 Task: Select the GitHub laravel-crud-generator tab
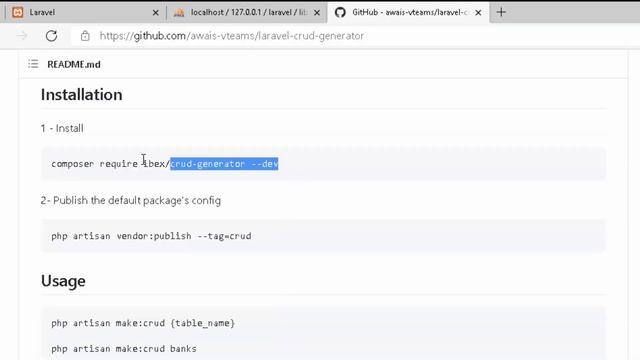[408, 12]
